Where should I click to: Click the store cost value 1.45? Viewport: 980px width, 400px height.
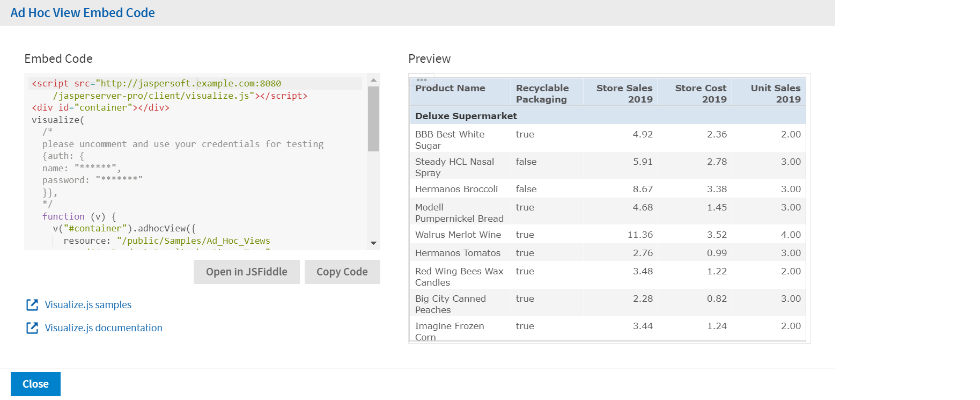coord(717,207)
